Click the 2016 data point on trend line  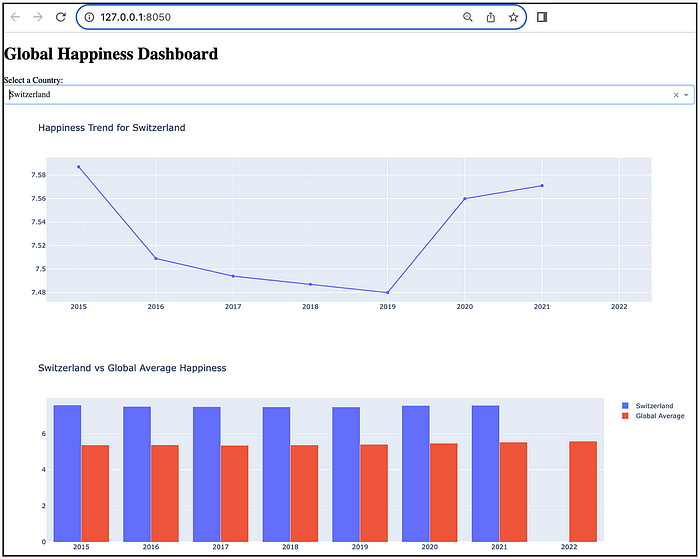pyautogui.click(x=156, y=259)
